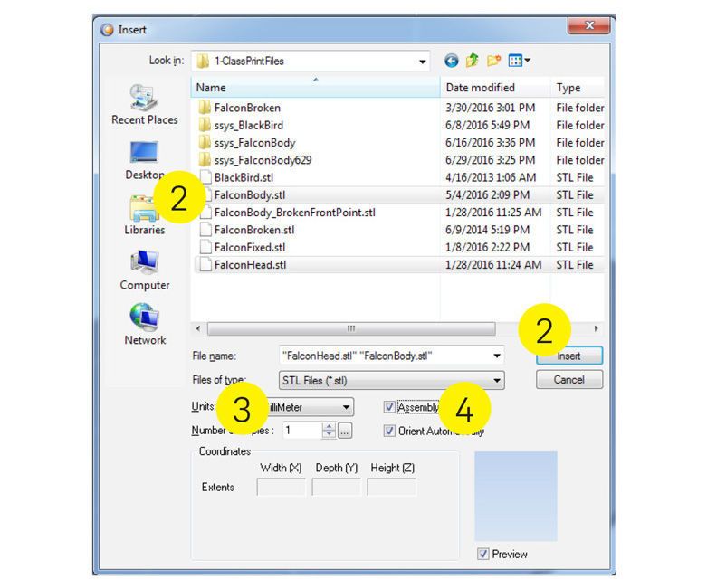707x588 pixels.
Task: Click the ellipsis button beside copies field
Action: (x=345, y=431)
